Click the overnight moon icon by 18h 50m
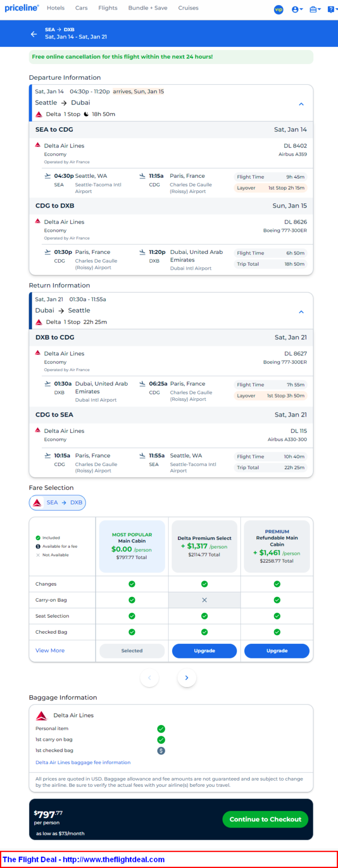This screenshot has height=868, width=338. tap(86, 114)
